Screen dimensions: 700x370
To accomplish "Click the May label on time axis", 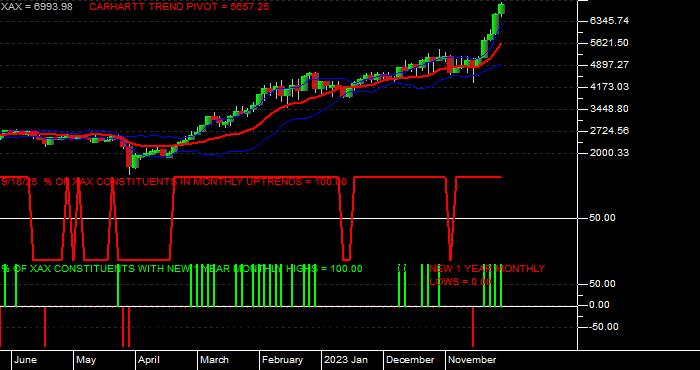I will (86, 360).
